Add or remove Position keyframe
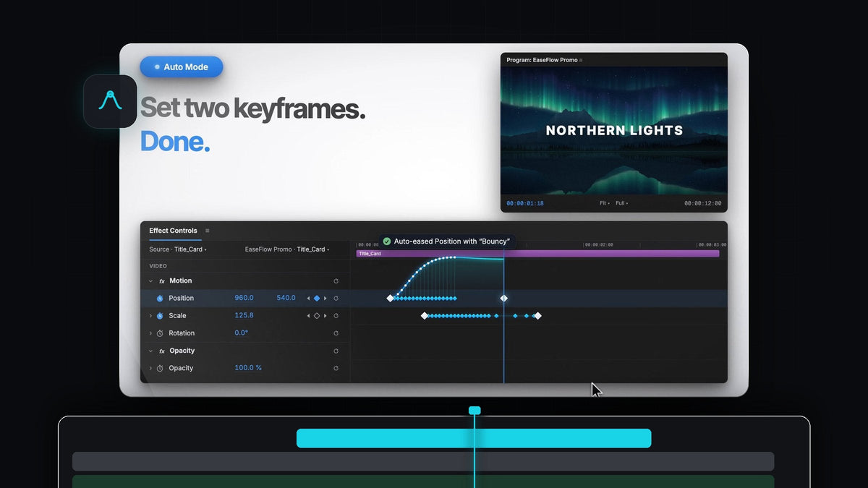This screenshot has height=488, width=868. [317, 298]
